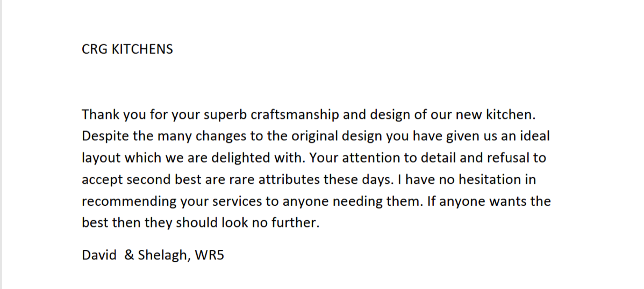Screen dimensions: 644x289
Task: Click the WR5 postcode text
Action: pyautogui.click(x=210, y=255)
